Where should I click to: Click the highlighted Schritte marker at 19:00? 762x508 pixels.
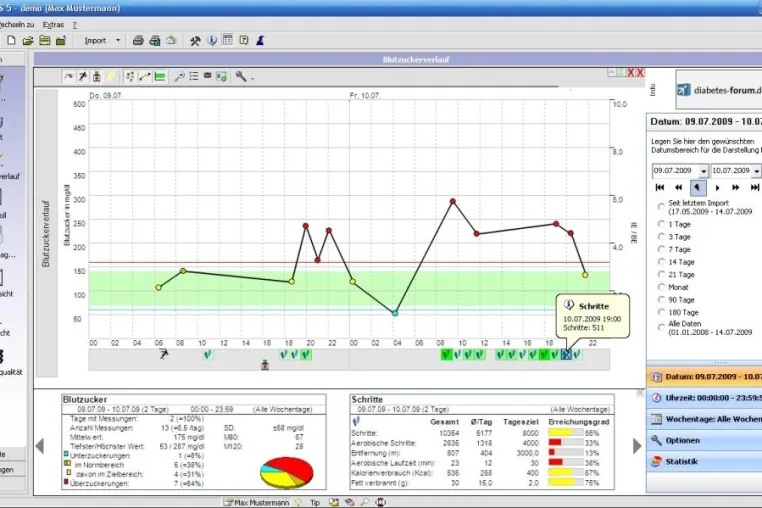click(x=566, y=355)
